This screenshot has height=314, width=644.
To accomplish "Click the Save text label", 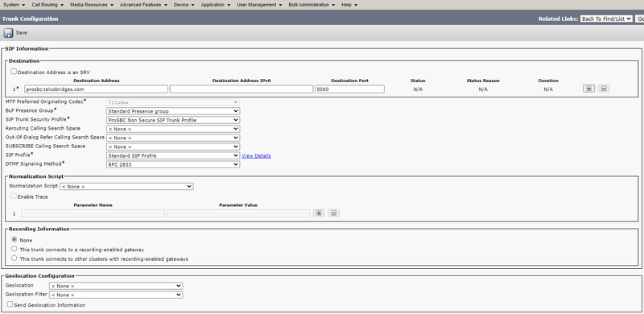I will pyautogui.click(x=22, y=33).
